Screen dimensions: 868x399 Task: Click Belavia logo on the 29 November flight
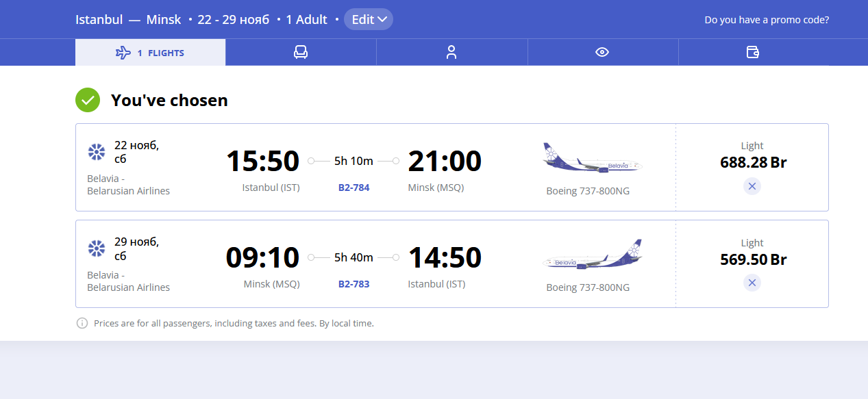pos(97,248)
